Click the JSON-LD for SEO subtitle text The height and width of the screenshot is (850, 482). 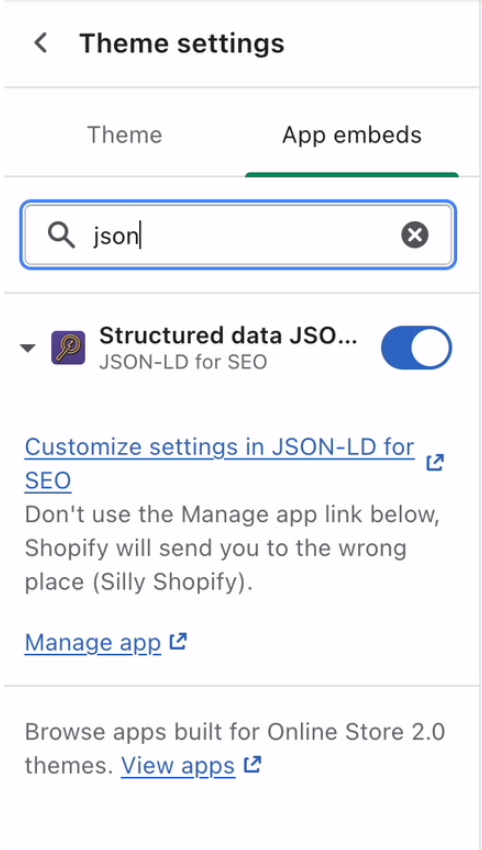point(183,362)
